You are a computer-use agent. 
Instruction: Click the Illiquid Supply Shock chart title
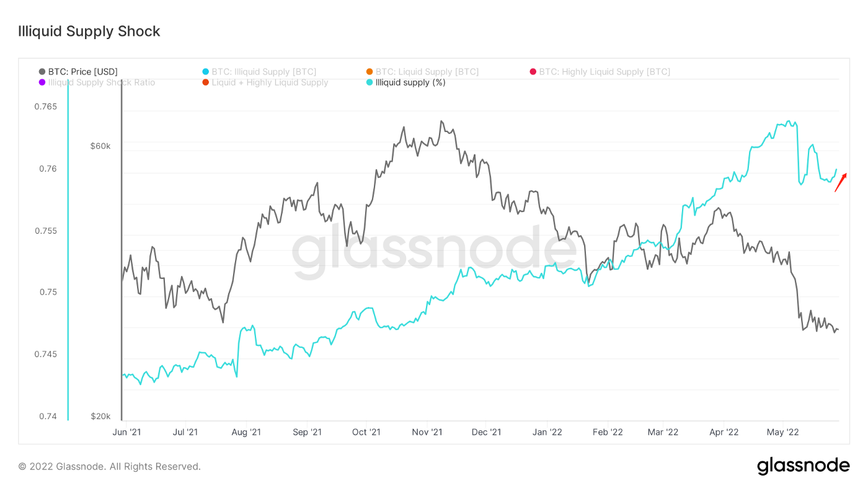pos(89,32)
